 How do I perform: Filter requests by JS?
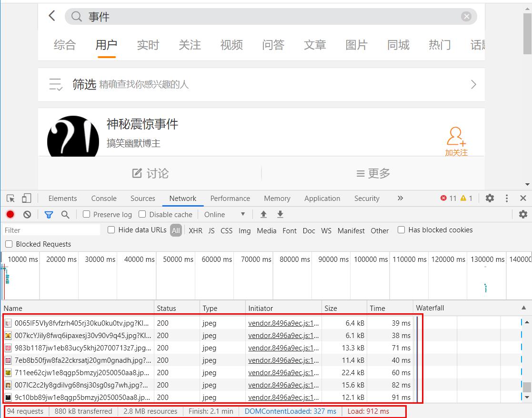211,231
